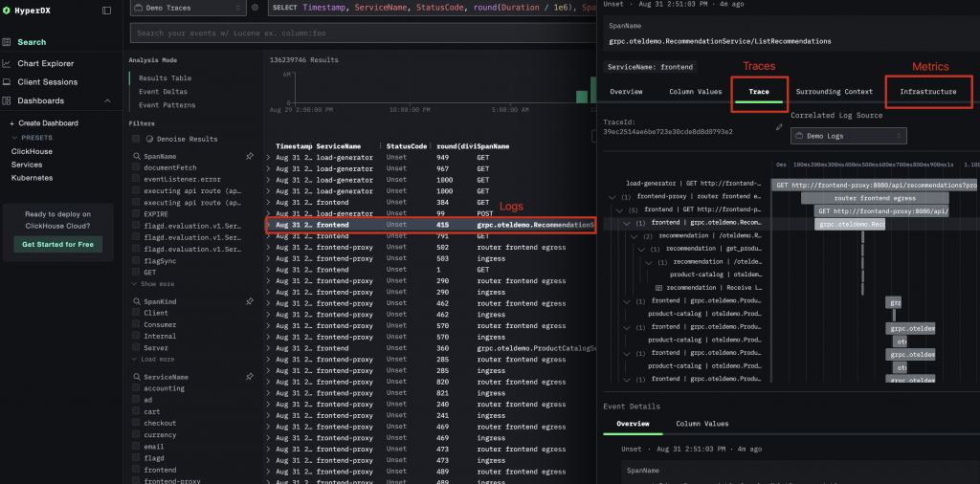Click the Denoise Results circle icon
Screen dimensions: 980x484
tap(149, 140)
